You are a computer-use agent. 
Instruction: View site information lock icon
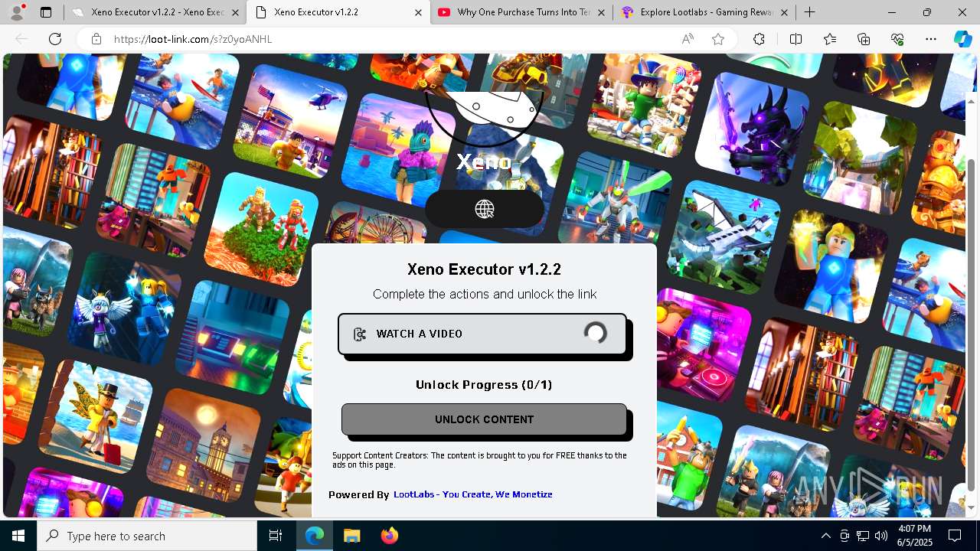(x=96, y=39)
